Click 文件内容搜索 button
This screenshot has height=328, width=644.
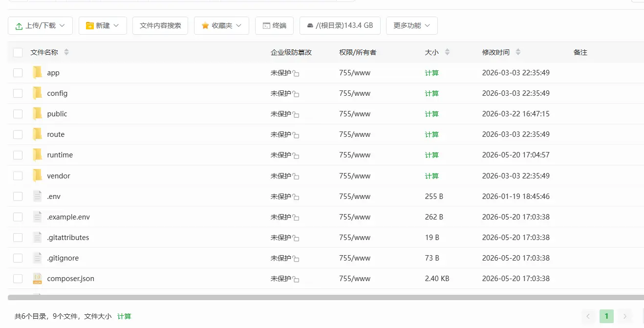point(160,25)
